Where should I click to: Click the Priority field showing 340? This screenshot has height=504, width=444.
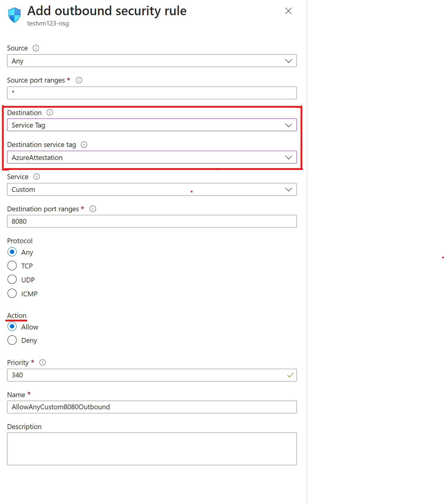(x=152, y=375)
